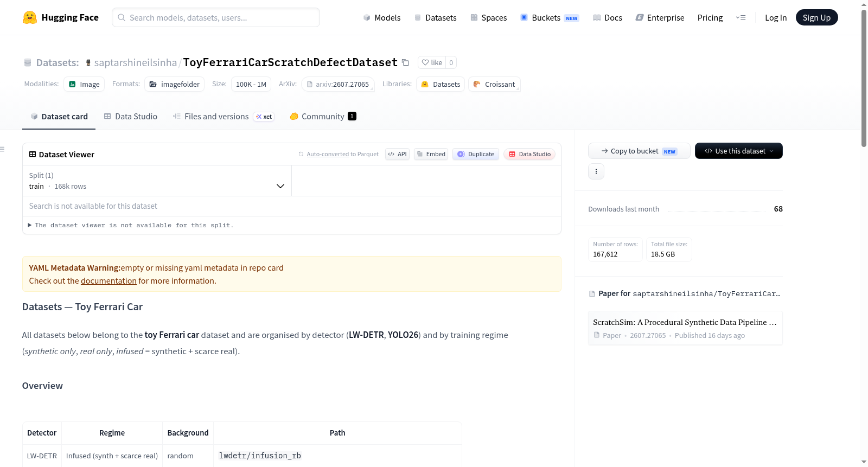Click the 'Datasets:' breadcrumb label
The width and height of the screenshot is (868, 467).
(58, 63)
